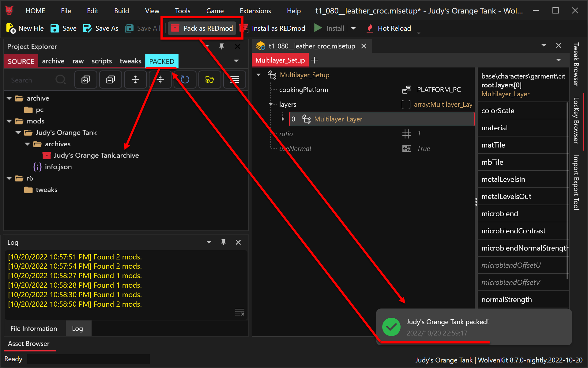Viewport: 588px width, 368px height.
Task: Open the Log panel options dropdown
Action: 209,242
